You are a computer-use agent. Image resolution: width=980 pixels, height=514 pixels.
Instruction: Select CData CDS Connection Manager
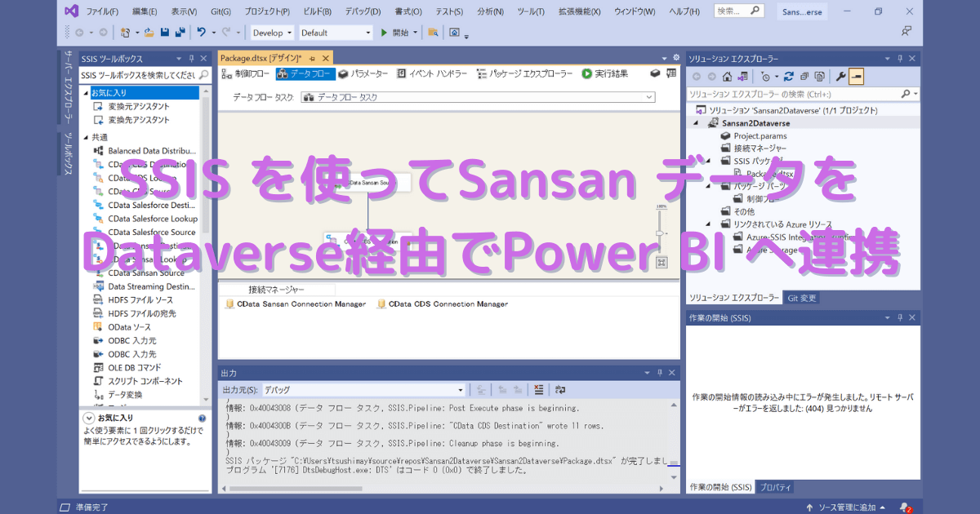pyautogui.click(x=443, y=304)
